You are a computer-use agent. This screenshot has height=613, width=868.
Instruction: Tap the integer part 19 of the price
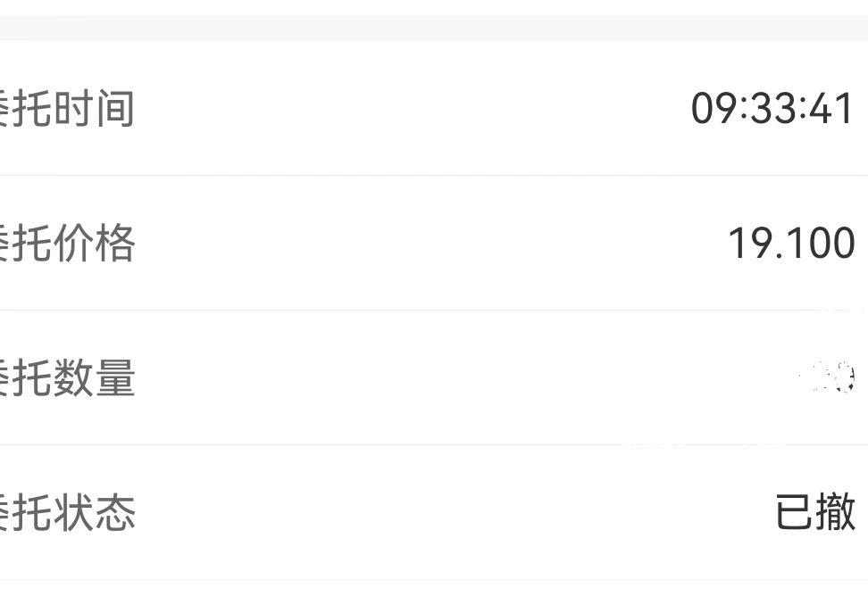click(x=748, y=244)
